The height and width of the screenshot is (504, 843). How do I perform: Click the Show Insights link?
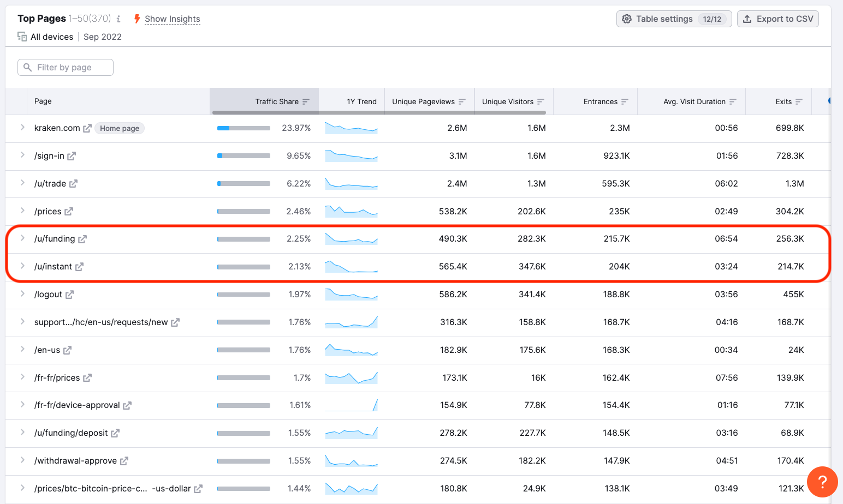(x=173, y=19)
